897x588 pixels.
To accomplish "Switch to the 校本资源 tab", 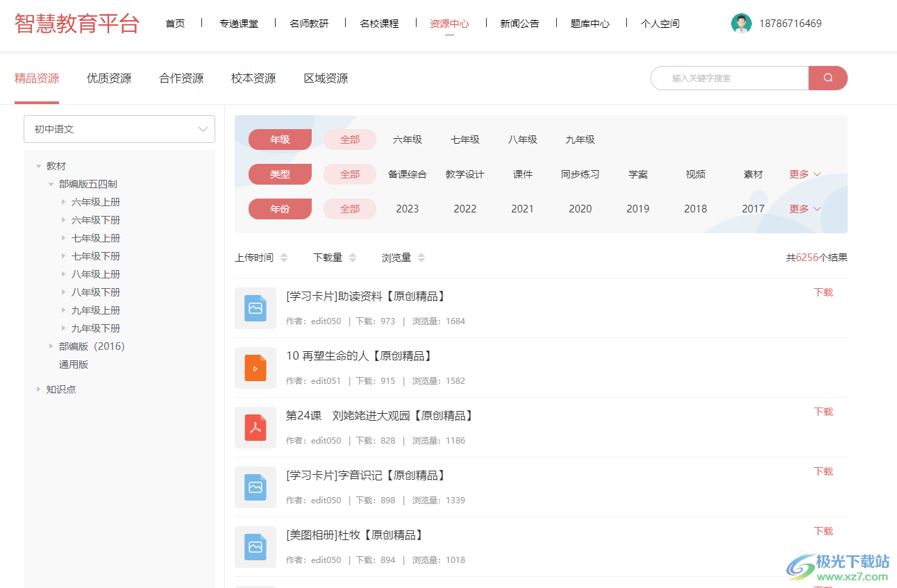I will 253,78.
